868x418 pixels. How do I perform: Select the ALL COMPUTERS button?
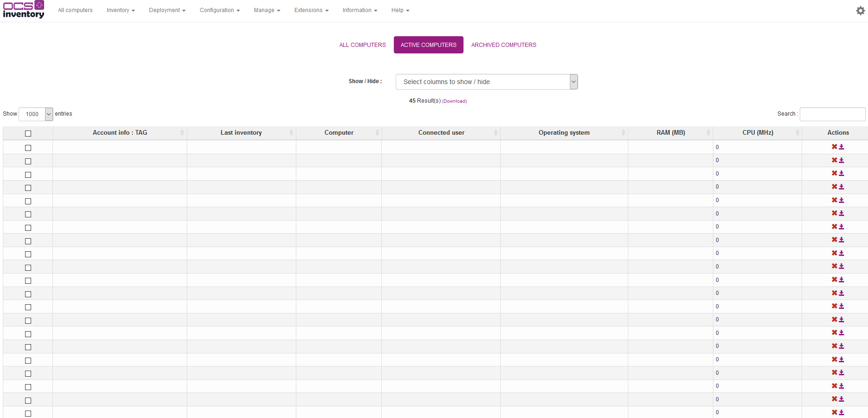pos(362,45)
